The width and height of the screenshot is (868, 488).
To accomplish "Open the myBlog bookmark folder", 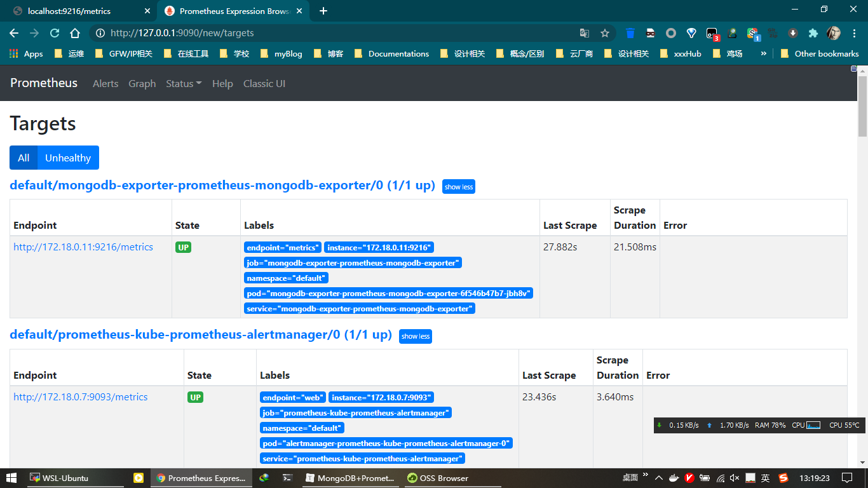I will coord(280,53).
